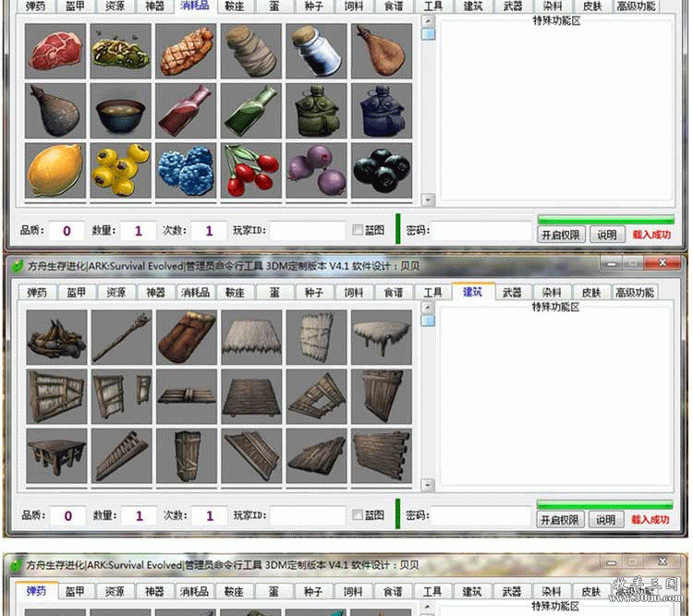Tick 蓝图 checkbox in top window
Viewport: 693px width, 616px height.
click(x=358, y=230)
